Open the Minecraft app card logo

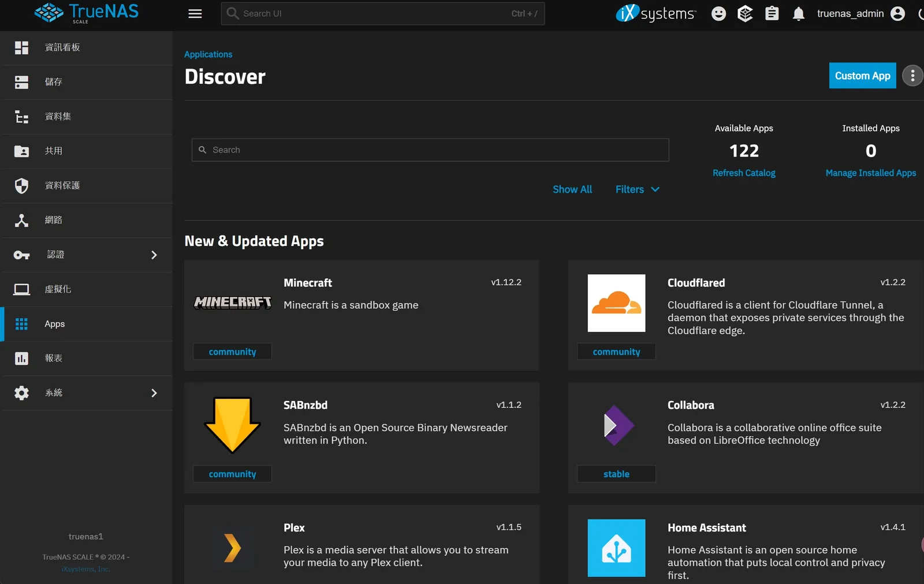[x=232, y=302]
